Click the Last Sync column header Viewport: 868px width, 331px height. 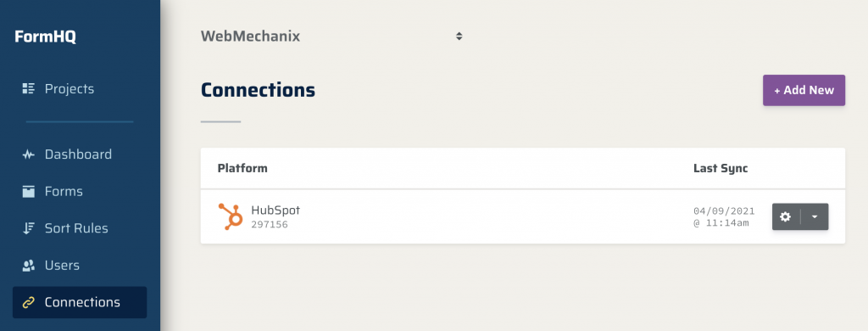tap(721, 168)
